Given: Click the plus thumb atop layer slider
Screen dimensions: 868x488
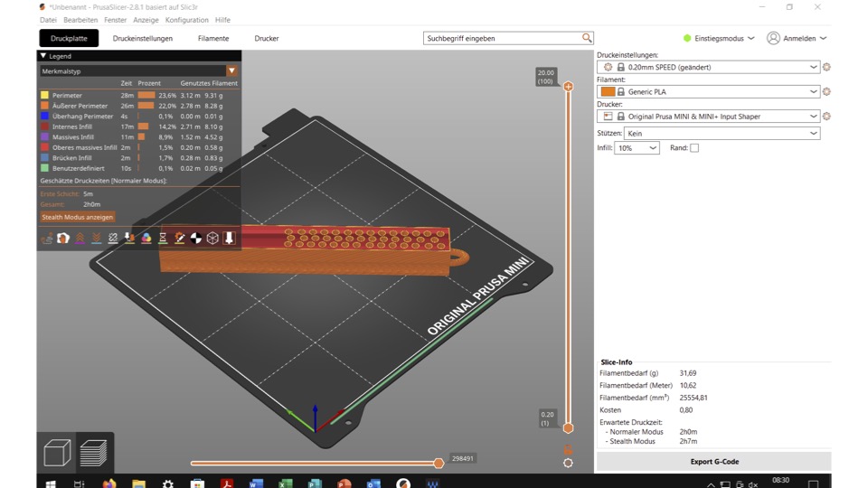Looking at the screenshot, I should click(568, 87).
